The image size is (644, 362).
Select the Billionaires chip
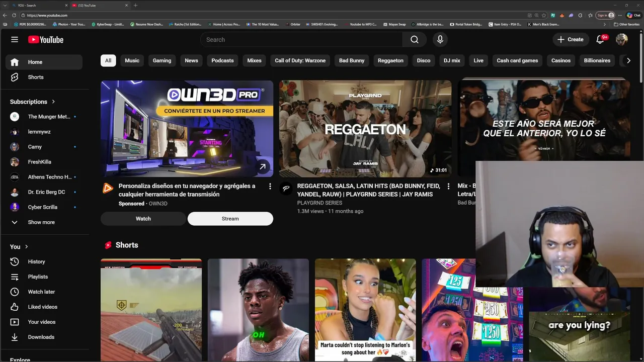[597, 60]
